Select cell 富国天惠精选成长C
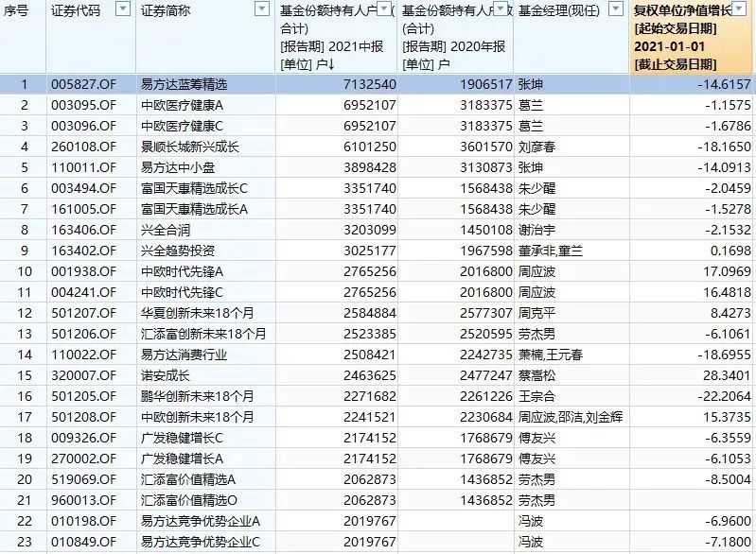This screenshot has height=554, width=756. point(194,188)
